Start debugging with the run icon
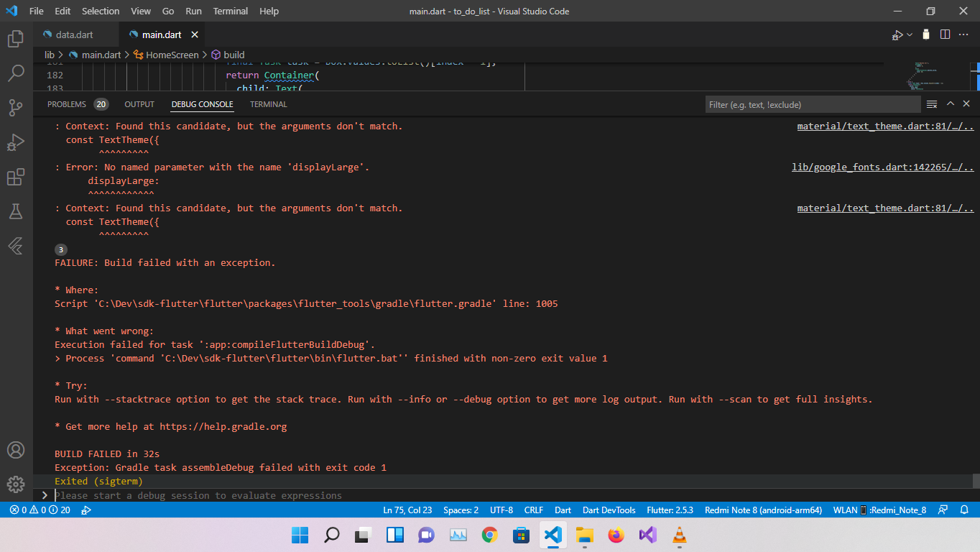The height and width of the screenshot is (552, 980). pos(897,34)
